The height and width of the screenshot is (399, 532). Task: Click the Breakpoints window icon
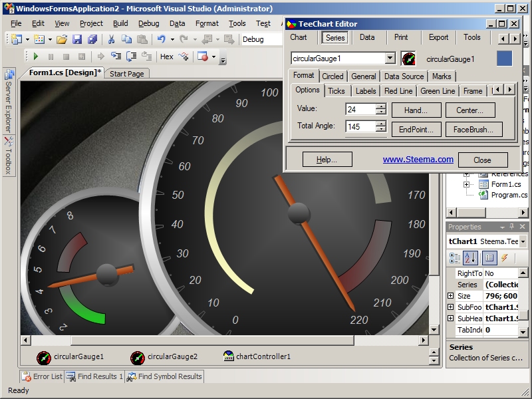pyautogui.click(x=203, y=57)
